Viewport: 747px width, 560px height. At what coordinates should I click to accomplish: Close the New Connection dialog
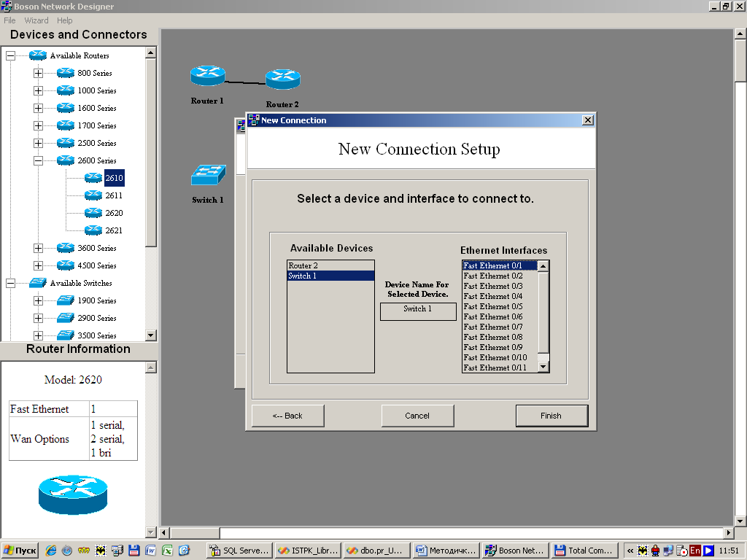click(x=588, y=120)
